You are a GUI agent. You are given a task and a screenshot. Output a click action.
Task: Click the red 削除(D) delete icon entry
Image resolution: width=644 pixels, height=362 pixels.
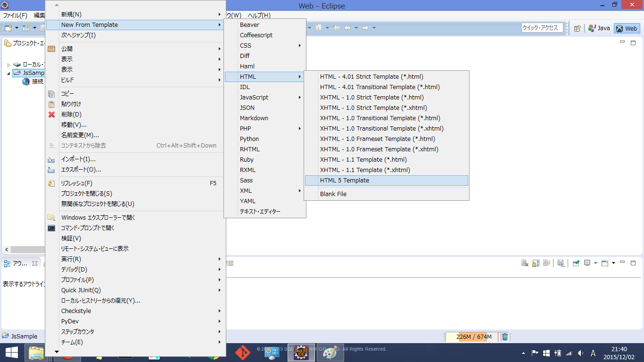135,114
